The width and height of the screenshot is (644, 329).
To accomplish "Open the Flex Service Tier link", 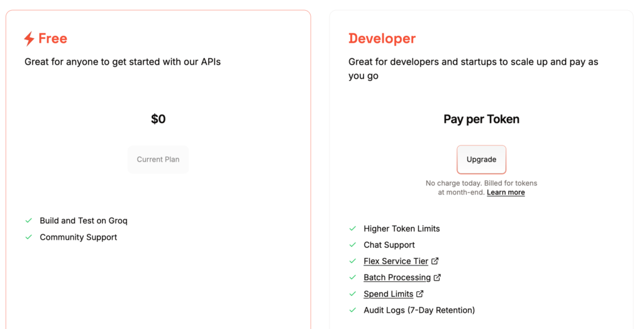I will (x=396, y=261).
